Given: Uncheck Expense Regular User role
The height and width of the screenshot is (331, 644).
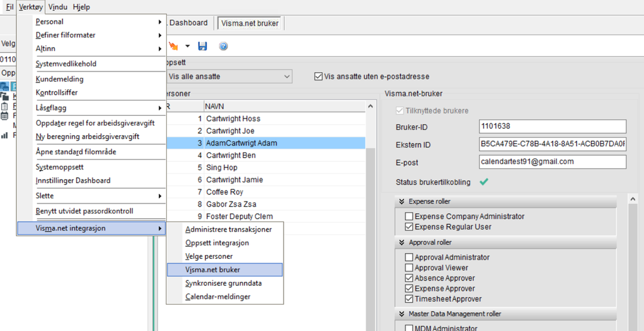Looking at the screenshot, I should pyautogui.click(x=409, y=227).
